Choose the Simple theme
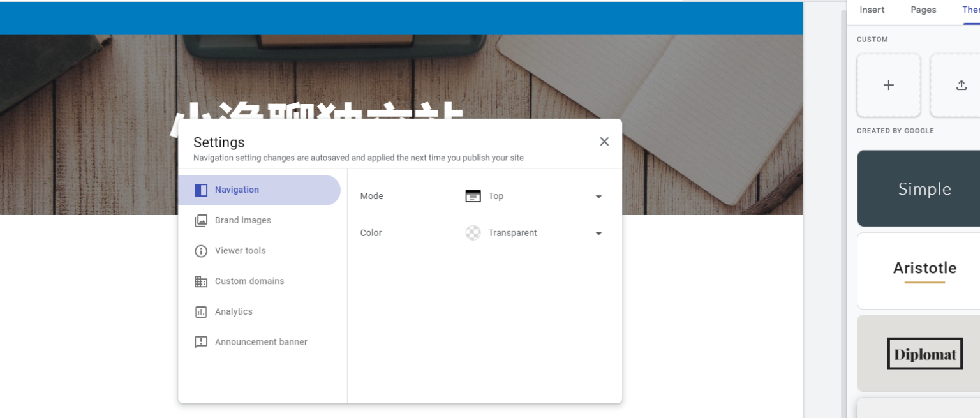 [x=925, y=188]
